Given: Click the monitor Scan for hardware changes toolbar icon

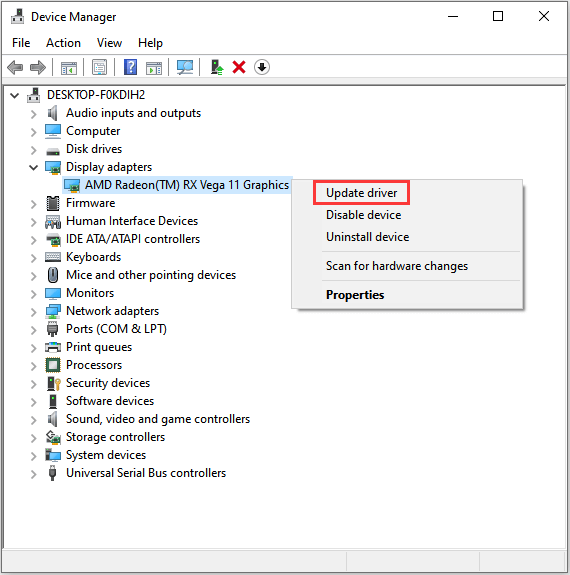Looking at the screenshot, I should (185, 67).
